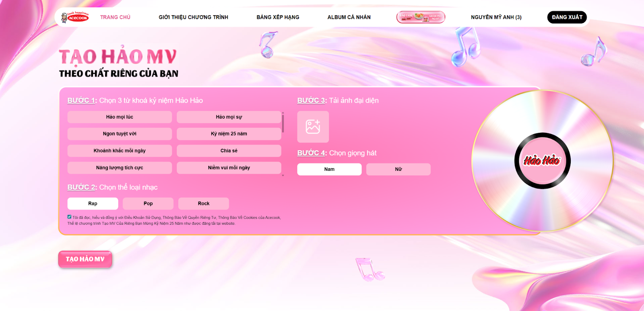The width and height of the screenshot is (644, 311).
Task: Select the Pop music genre
Action: (x=148, y=203)
